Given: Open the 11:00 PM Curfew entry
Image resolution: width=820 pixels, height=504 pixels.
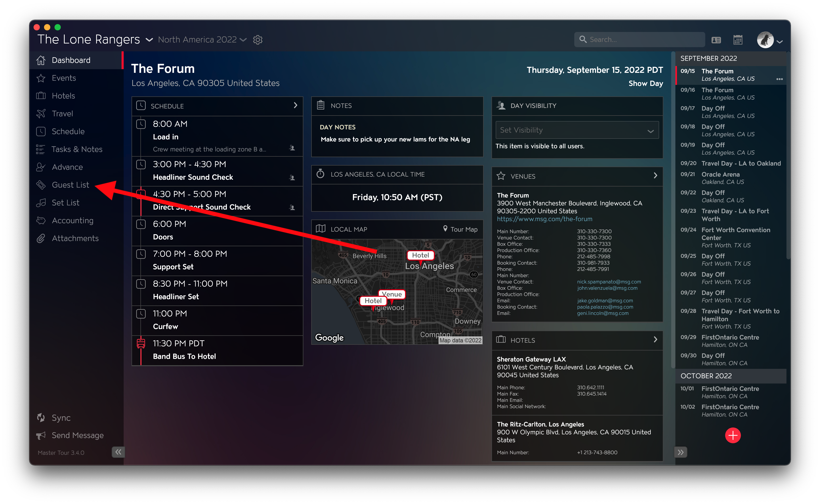Looking at the screenshot, I should pos(217,320).
